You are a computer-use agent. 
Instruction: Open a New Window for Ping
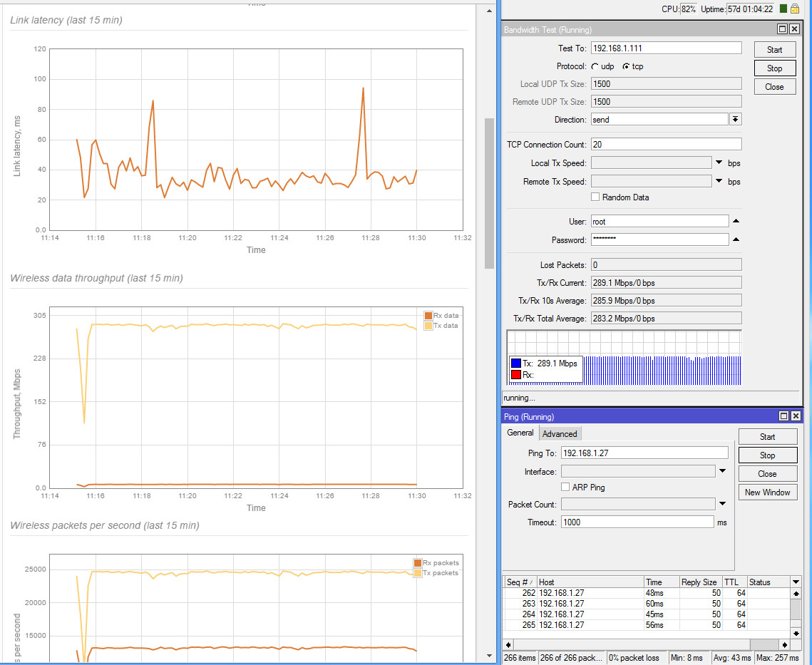[x=768, y=493]
